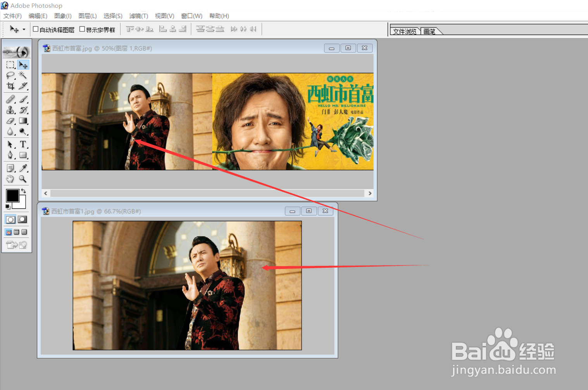The image size is (588, 390).
Task: Select the Eyedropper tool
Action: [23, 168]
